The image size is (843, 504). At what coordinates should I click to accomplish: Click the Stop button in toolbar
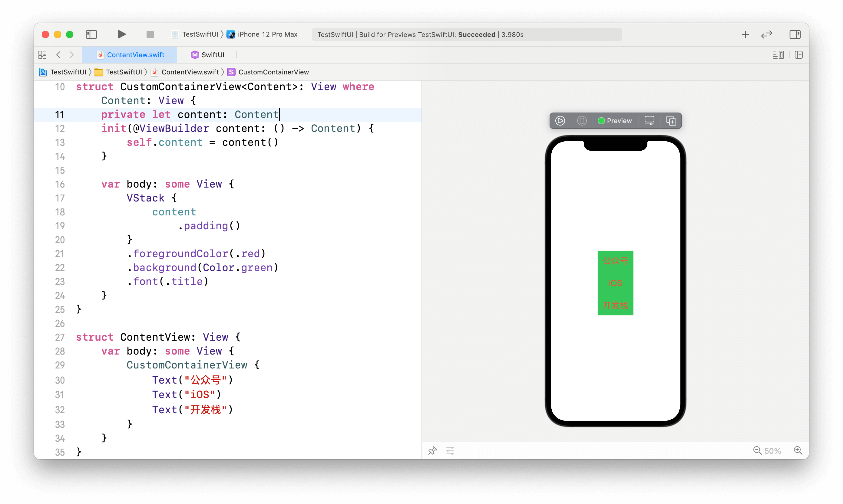click(x=150, y=34)
